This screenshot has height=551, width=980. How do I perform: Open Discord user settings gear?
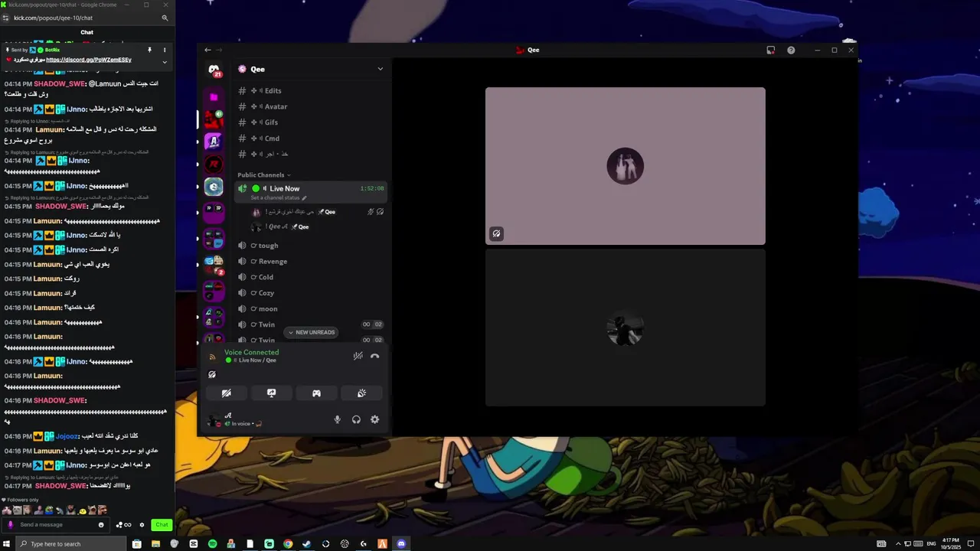[x=374, y=419]
